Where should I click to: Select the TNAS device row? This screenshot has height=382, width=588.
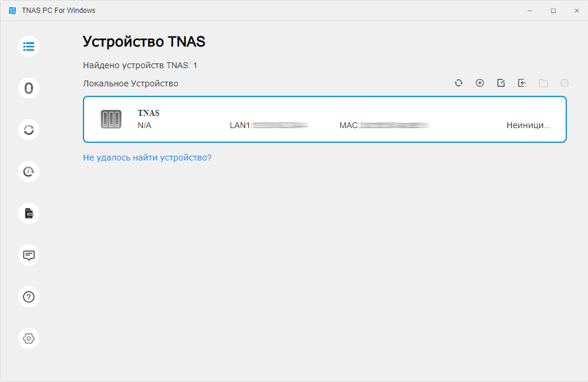click(325, 119)
